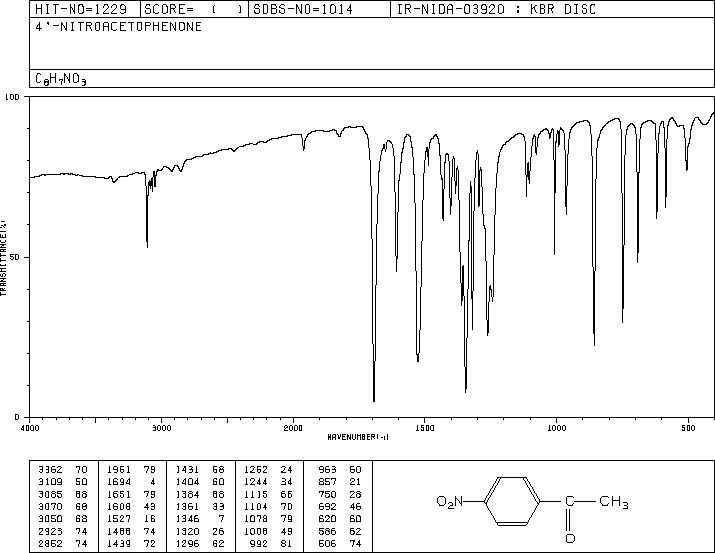Click the O2N nitro group in structure
The width and height of the screenshot is (715, 553).
coord(450,501)
